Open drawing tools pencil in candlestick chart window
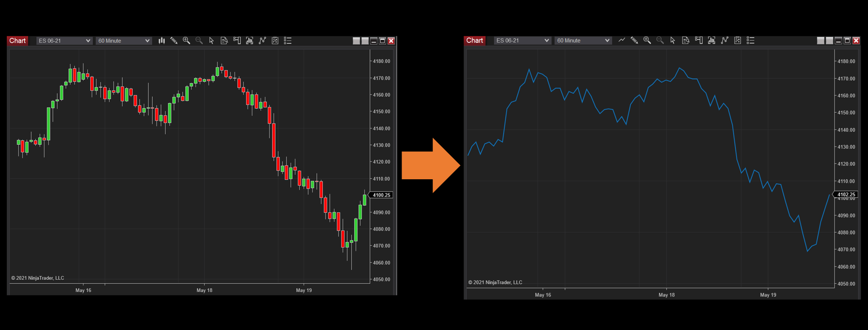The width and height of the screenshot is (868, 330). [x=174, y=41]
